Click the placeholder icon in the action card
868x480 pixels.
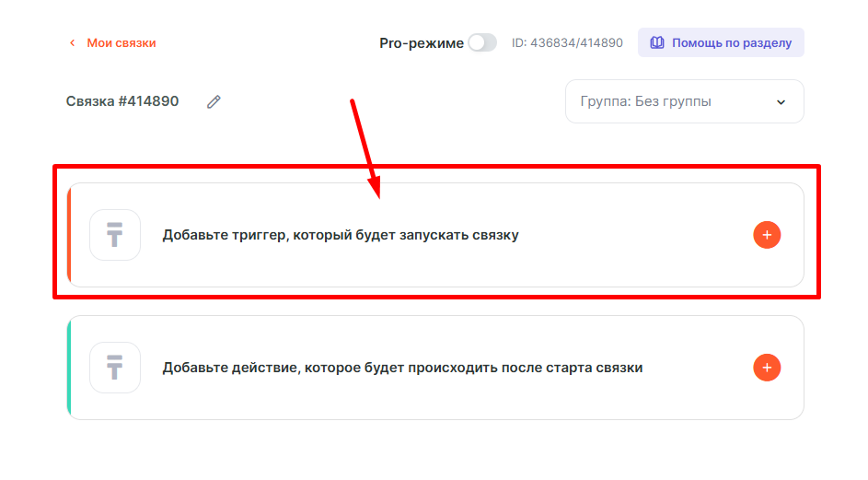pyautogui.click(x=115, y=368)
